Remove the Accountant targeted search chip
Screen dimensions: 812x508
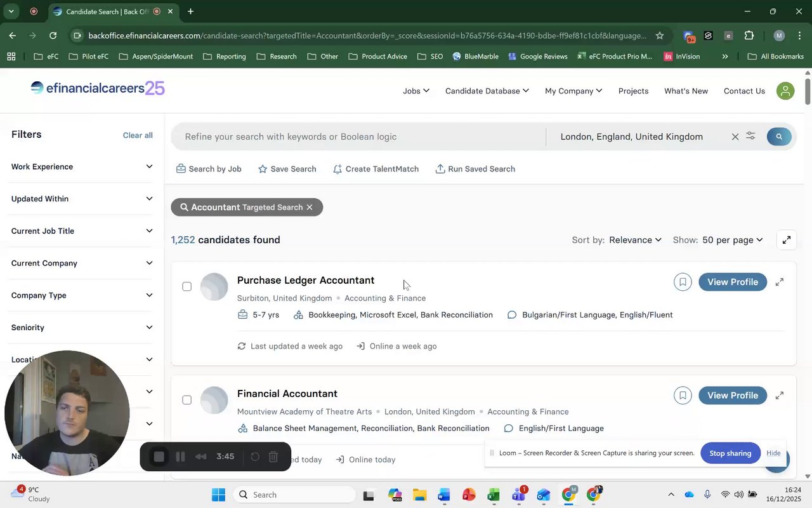tap(310, 207)
